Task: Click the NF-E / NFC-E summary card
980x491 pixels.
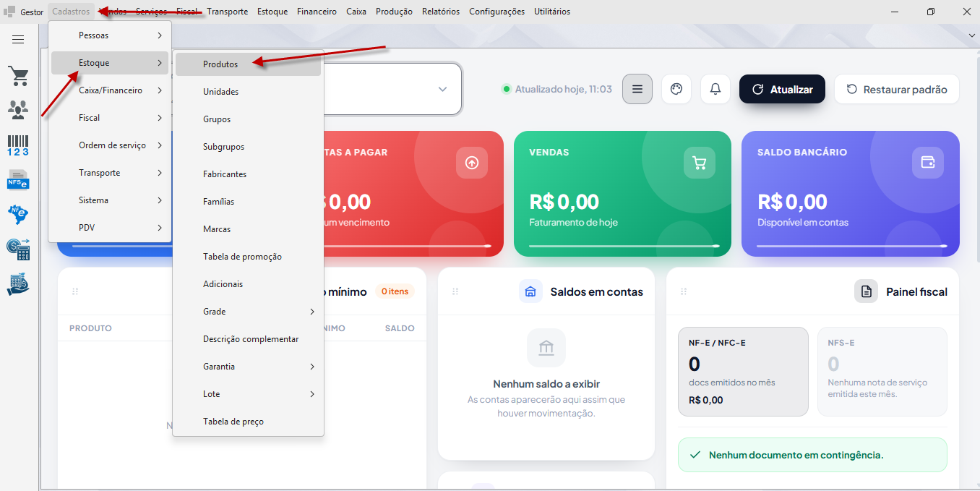Action: 743,372
